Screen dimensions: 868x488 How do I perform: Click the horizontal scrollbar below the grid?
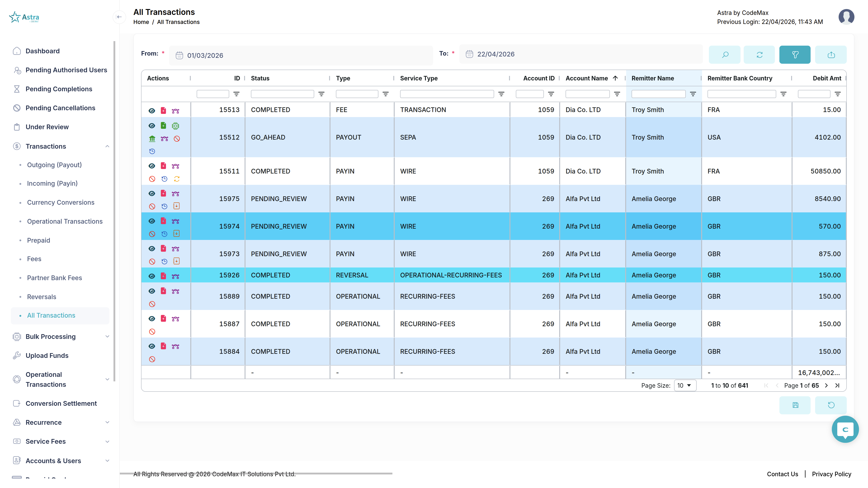click(x=256, y=474)
